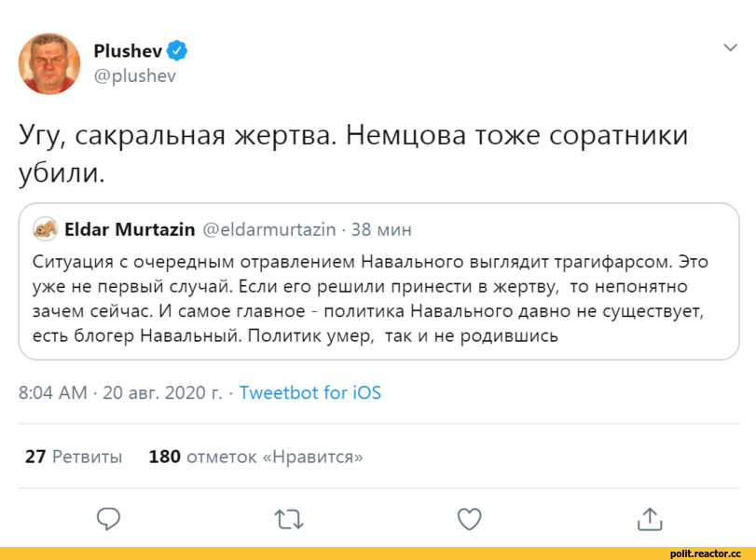Viewport: 756px width, 560px height.
Task: Expand the tweet options chevron menu
Action: click(x=729, y=48)
